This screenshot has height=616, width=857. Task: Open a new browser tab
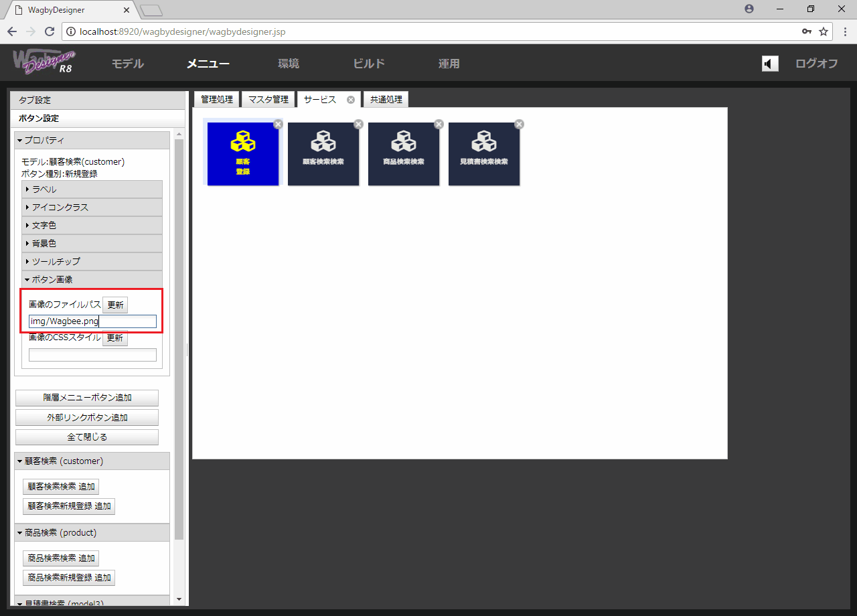(x=152, y=10)
